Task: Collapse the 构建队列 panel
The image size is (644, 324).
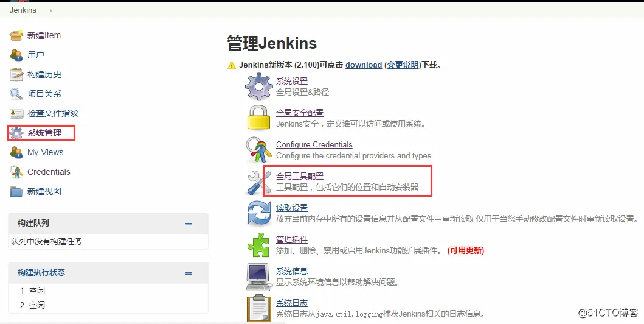Action: point(189,224)
